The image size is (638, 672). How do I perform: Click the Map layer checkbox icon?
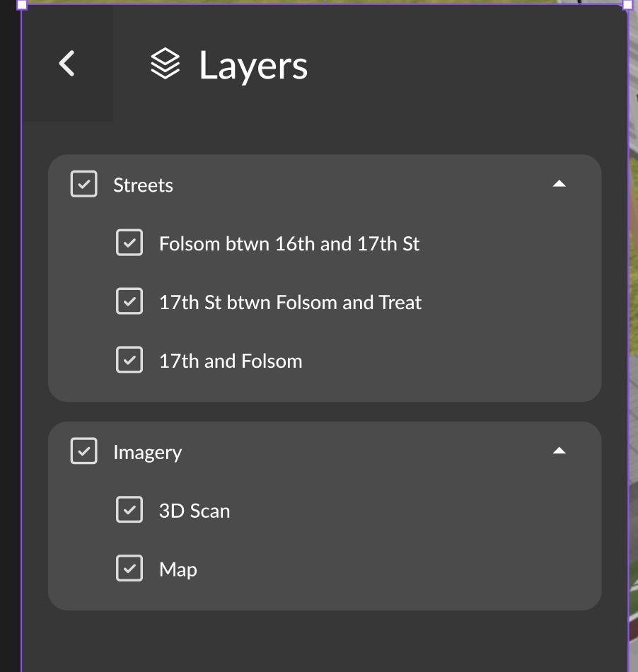click(x=129, y=568)
